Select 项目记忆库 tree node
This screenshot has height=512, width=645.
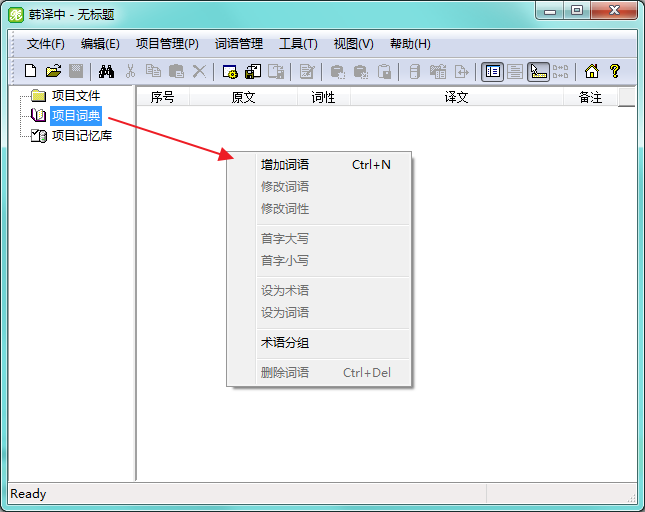82,135
